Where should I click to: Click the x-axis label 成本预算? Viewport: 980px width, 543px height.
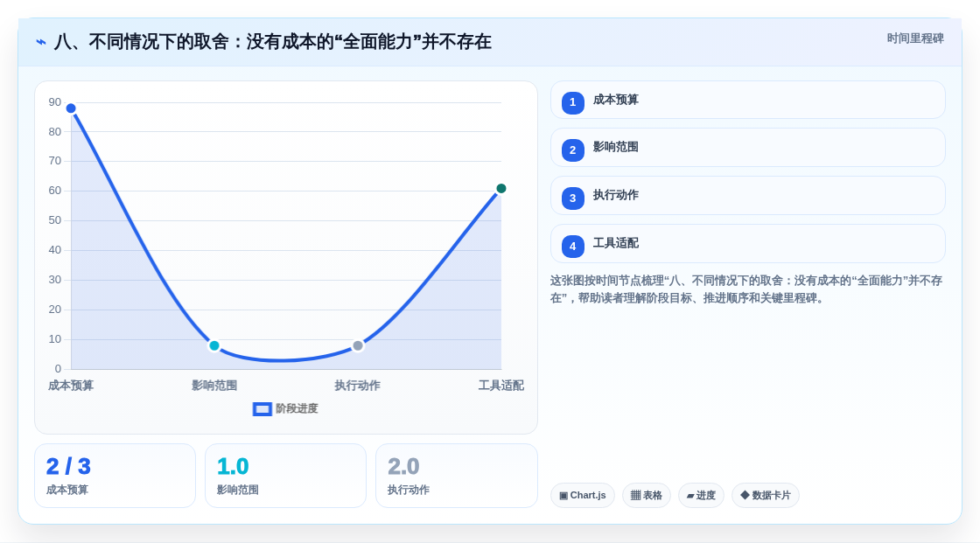[x=71, y=386]
